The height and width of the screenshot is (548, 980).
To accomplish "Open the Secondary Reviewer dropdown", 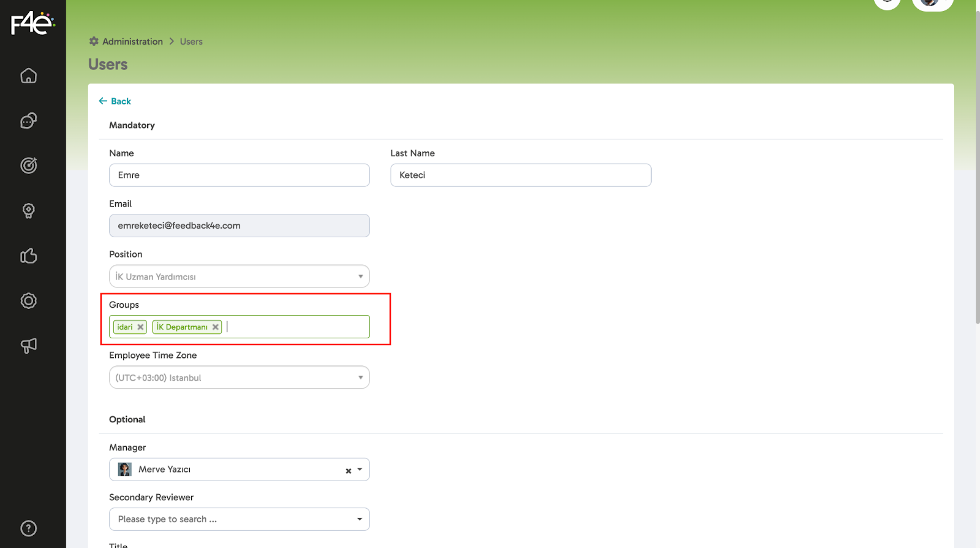I will point(360,520).
